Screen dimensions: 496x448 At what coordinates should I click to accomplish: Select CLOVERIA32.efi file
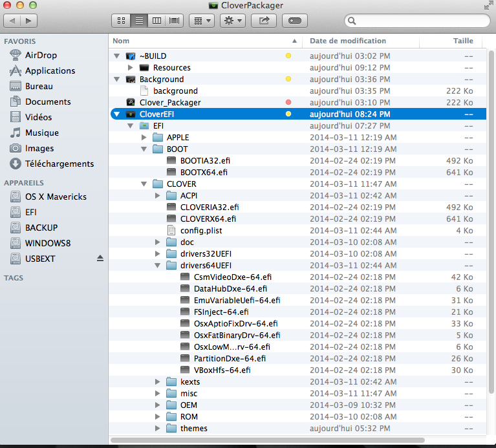coord(297,207)
